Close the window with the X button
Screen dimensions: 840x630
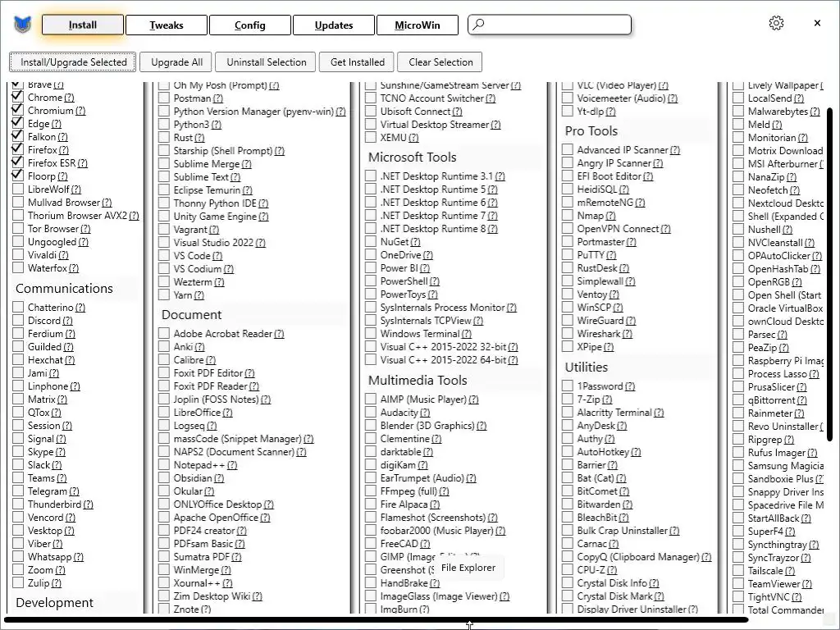tap(817, 23)
